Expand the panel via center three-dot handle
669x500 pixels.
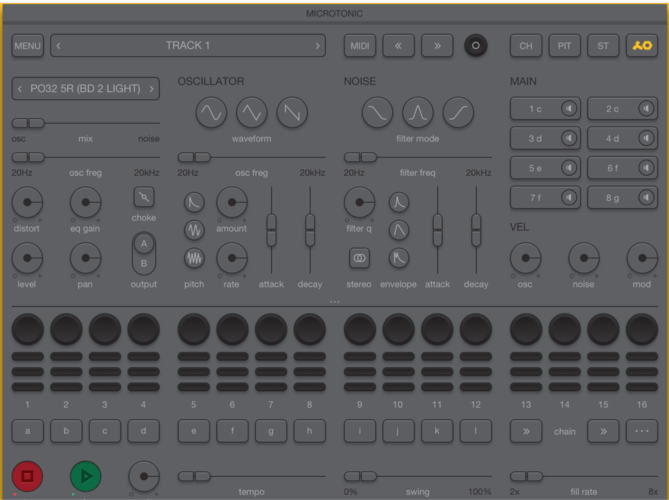point(335,302)
